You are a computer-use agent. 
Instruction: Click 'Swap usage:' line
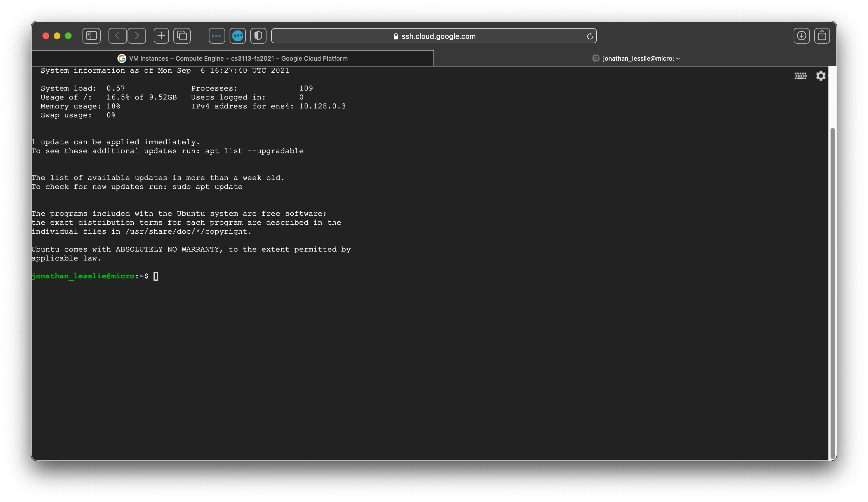coord(78,115)
